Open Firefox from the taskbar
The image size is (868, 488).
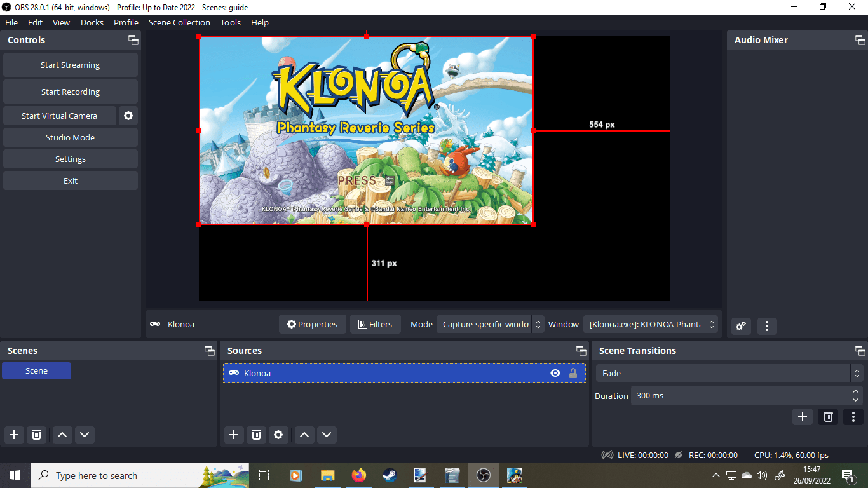pos(358,475)
